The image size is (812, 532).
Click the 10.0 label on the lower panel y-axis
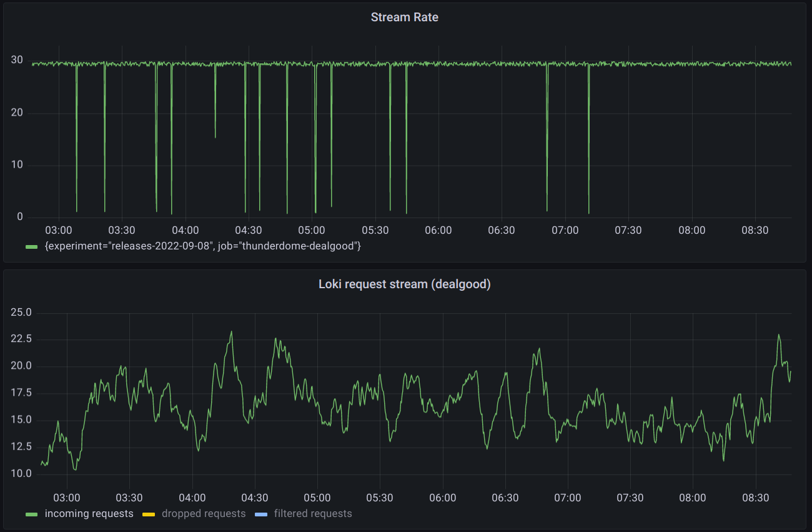(20, 473)
